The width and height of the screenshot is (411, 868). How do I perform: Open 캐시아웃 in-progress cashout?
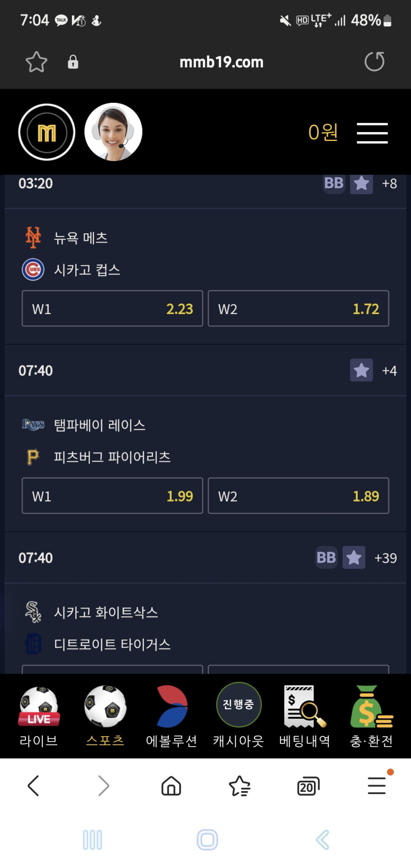tap(239, 716)
